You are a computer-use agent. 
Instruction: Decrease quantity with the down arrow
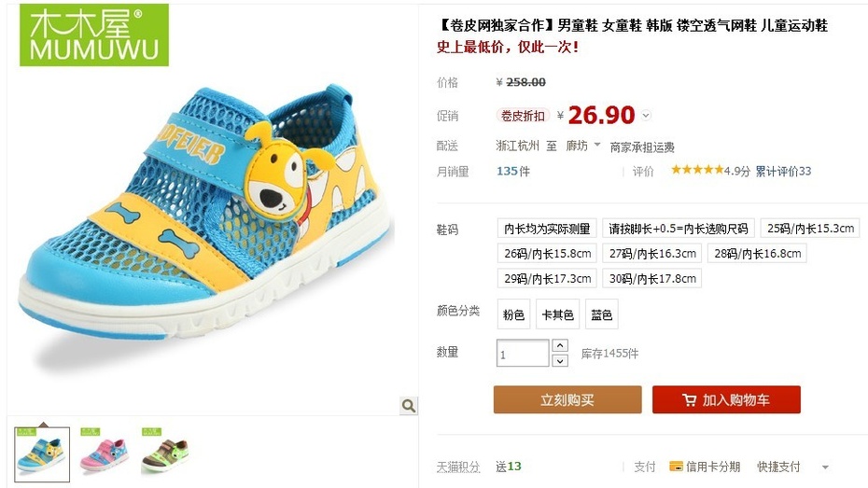tap(560, 361)
